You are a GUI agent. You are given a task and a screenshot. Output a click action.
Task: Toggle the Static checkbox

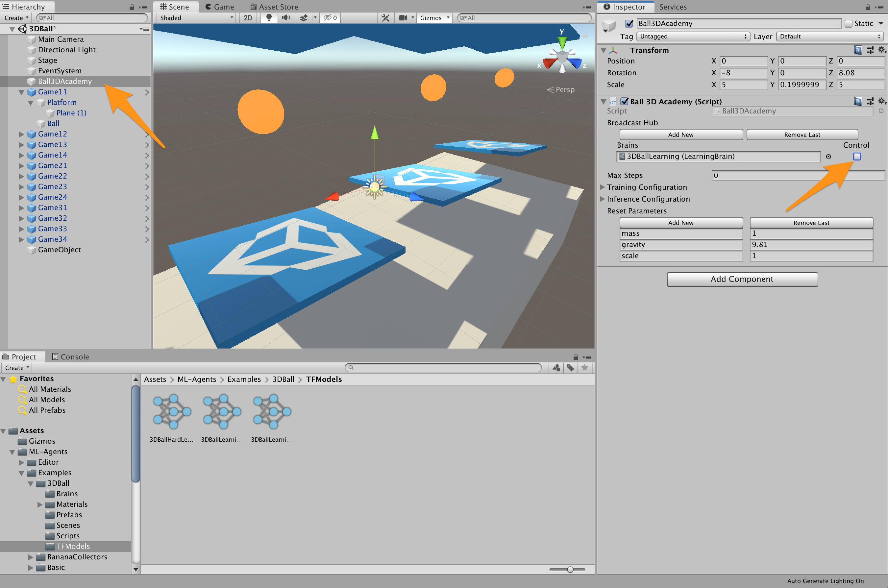[848, 24]
